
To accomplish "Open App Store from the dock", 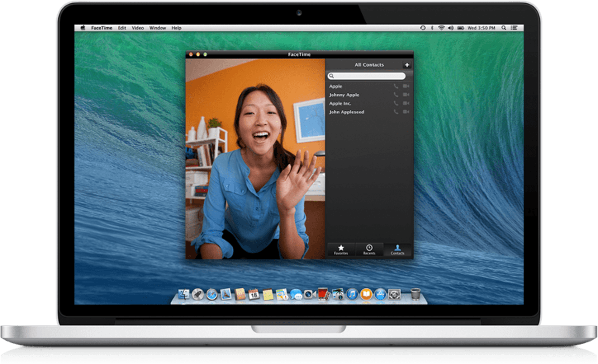I will click(x=380, y=294).
